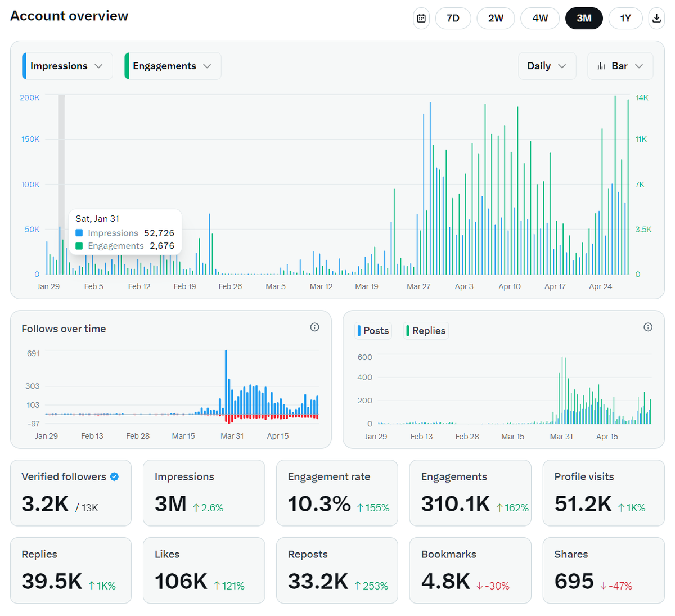The image size is (675, 616).
Task: Click the verified badge icon
Action: tap(114, 476)
